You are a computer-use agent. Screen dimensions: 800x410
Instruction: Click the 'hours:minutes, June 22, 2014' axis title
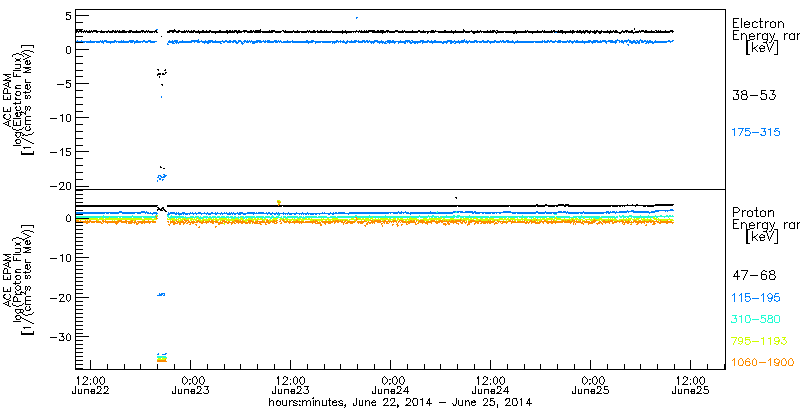pos(401,402)
